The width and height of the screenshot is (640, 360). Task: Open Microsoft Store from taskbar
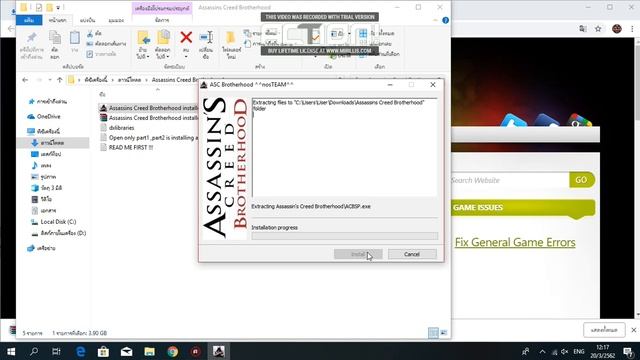click(103, 351)
